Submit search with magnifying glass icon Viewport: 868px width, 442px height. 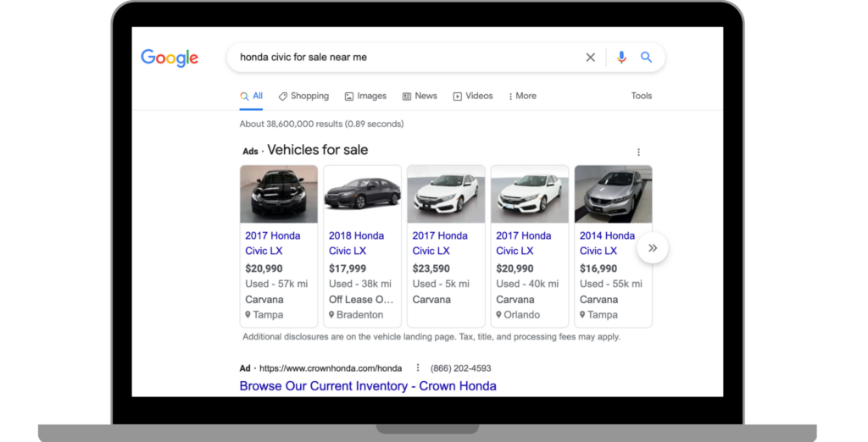(646, 57)
